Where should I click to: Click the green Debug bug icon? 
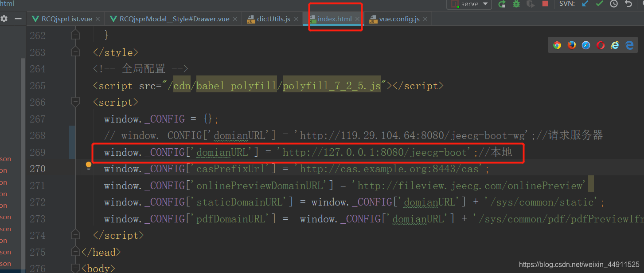pos(516,4)
